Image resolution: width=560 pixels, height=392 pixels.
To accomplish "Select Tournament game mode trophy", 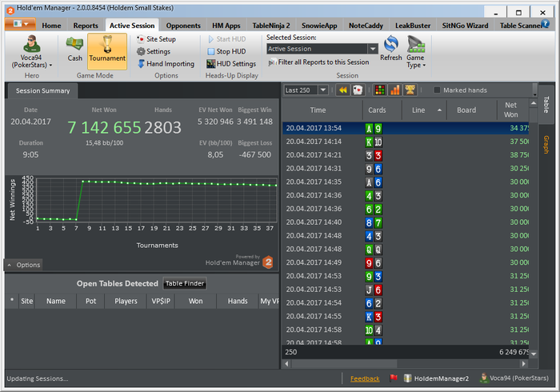I will pos(107,51).
